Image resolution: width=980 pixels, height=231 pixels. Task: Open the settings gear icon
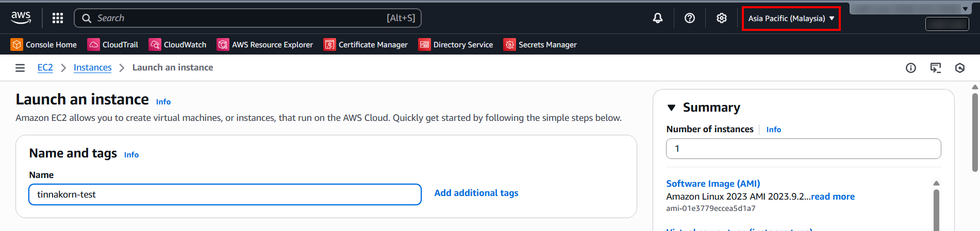(722, 18)
